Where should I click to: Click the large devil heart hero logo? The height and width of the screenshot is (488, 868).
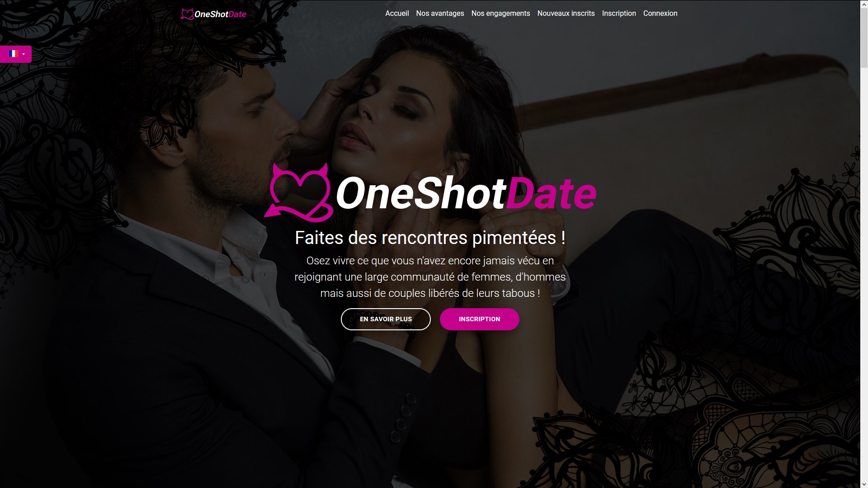pos(299,193)
